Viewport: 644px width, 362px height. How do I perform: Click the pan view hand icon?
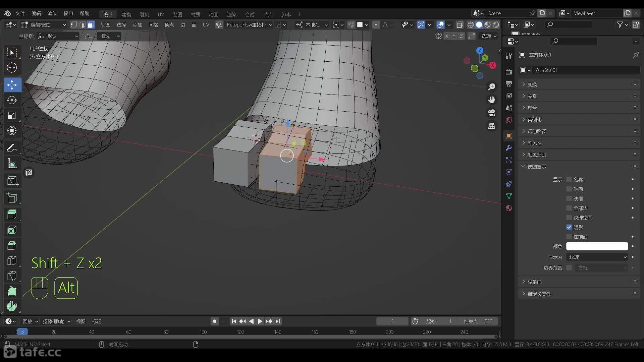coord(492,100)
